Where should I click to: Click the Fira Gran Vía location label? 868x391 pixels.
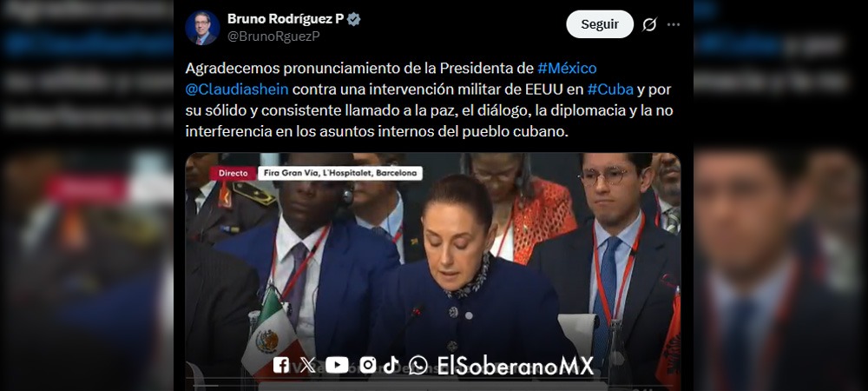click(x=340, y=174)
